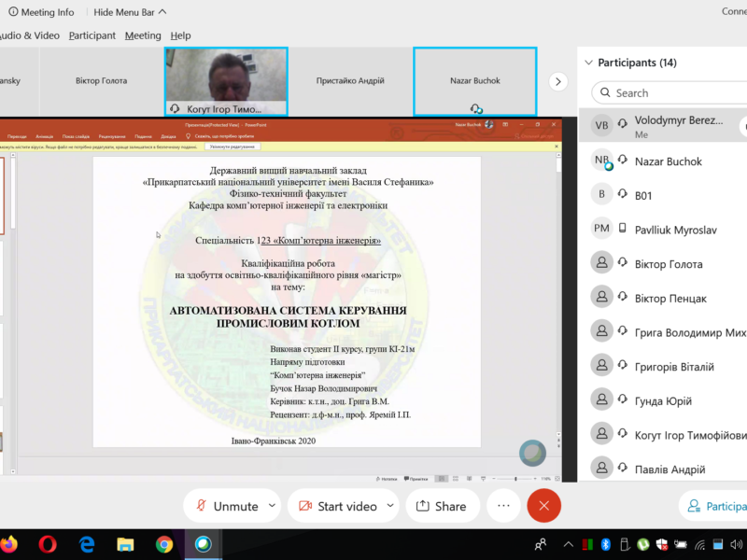Open the Participants panel button
747x560 pixels.
pos(714,506)
